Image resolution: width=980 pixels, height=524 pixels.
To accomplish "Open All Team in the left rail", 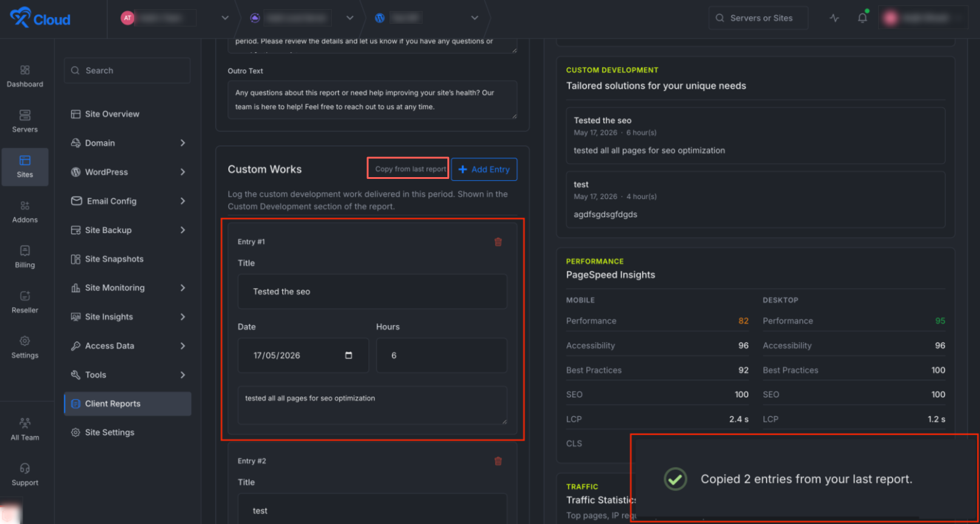I will 25,430.
